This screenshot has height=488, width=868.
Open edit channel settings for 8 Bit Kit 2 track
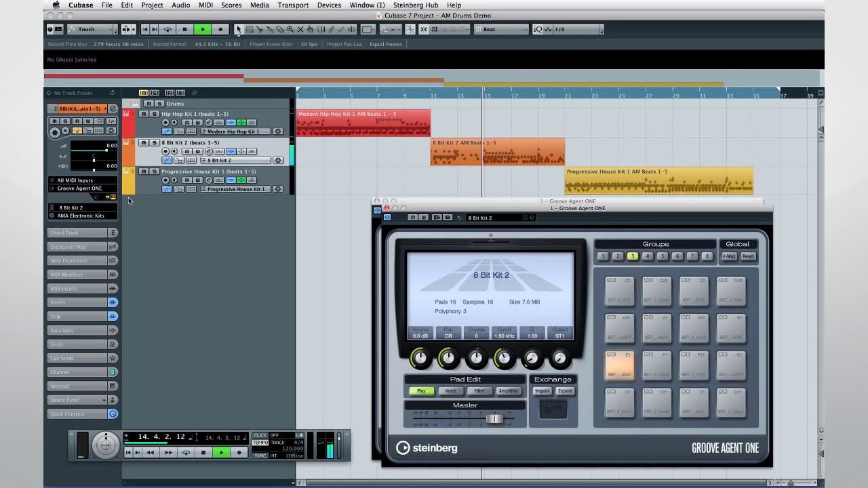click(209, 151)
